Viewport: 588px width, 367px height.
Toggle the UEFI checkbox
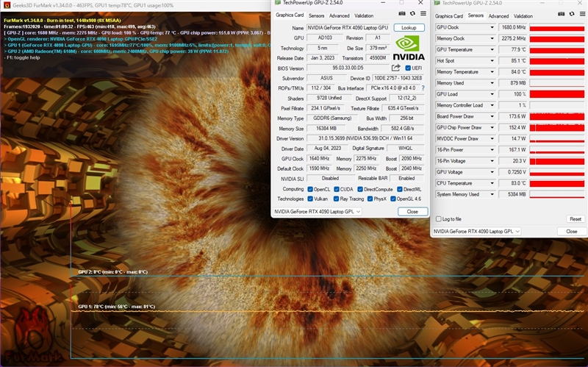tap(408, 68)
